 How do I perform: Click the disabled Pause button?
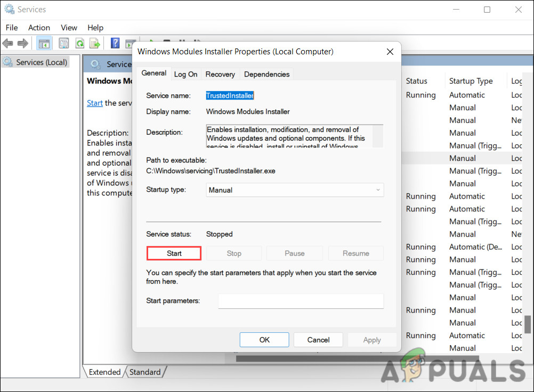(295, 253)
